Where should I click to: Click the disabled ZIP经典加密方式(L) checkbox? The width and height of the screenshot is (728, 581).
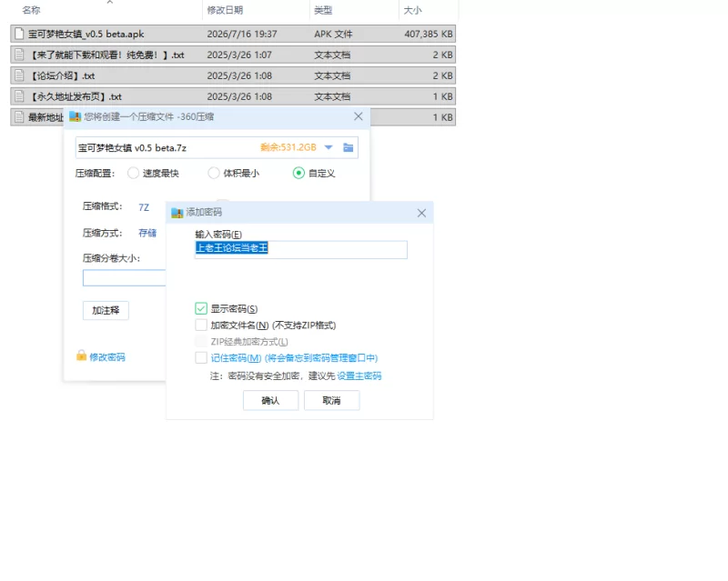pyautogui.click(x=201, y=342)
